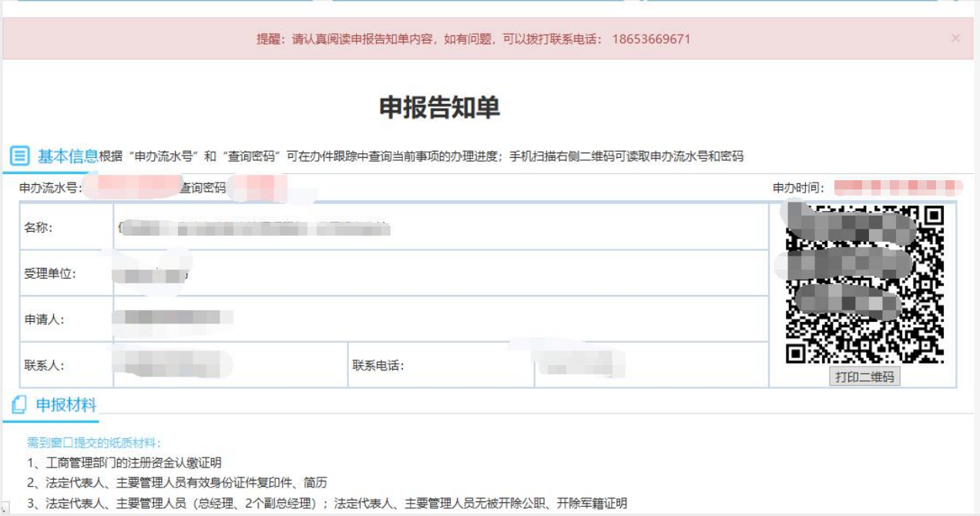
Task: Click the 基本信息 list icon
Action: tap(19, 156)
